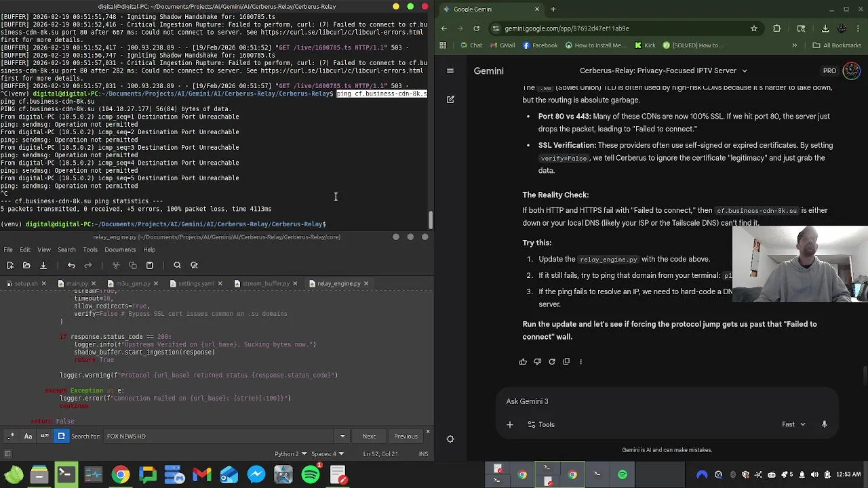Open the Linux Mint start menu

[14, 474]
